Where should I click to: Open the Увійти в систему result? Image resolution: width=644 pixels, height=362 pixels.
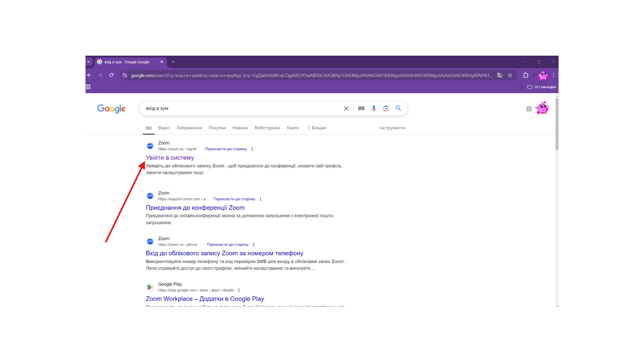(x=170, y=158)
